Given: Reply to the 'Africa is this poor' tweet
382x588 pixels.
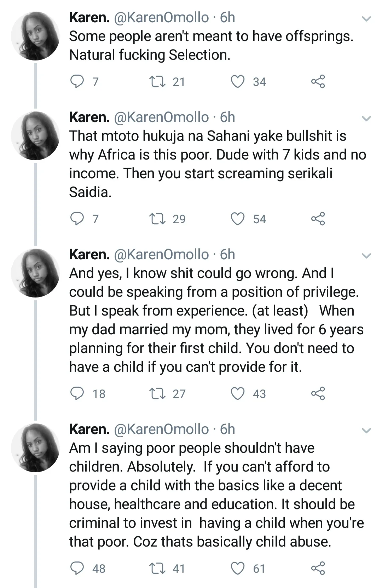Looking at the screenshot, I should click(76, 219).
